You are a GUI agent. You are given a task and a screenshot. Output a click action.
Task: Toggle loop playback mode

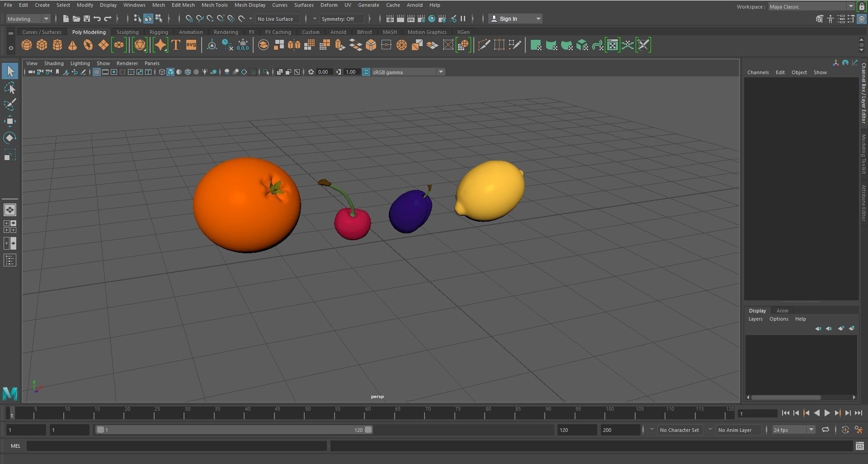pyautogui.click(x=826, y=430)
